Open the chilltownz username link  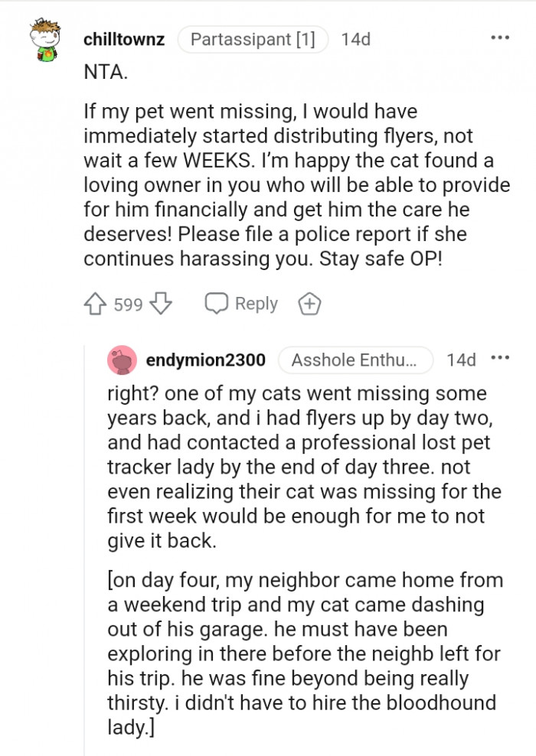point(124,39)
